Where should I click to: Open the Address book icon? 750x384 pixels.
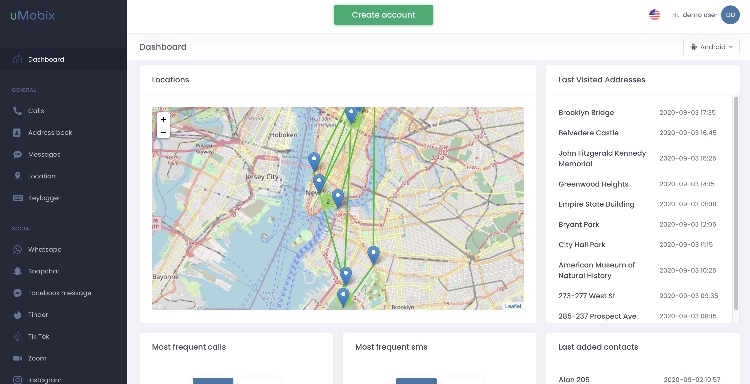(17, 132)
